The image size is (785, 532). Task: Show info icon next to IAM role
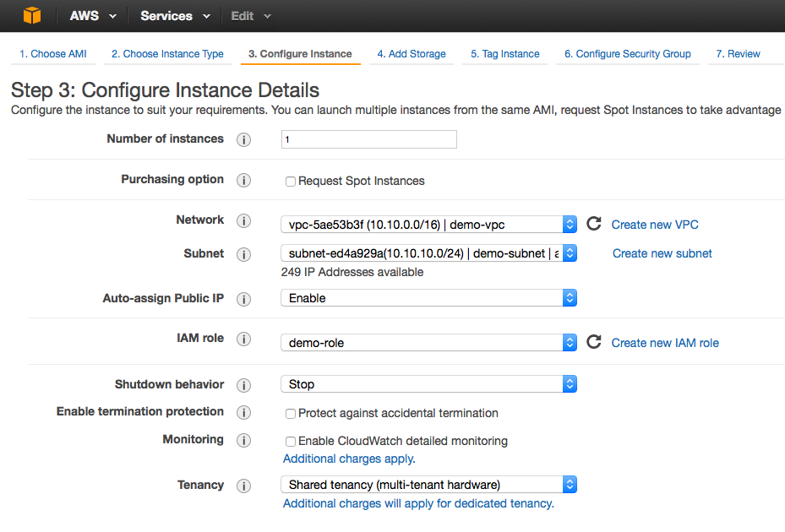coord(244,339)
